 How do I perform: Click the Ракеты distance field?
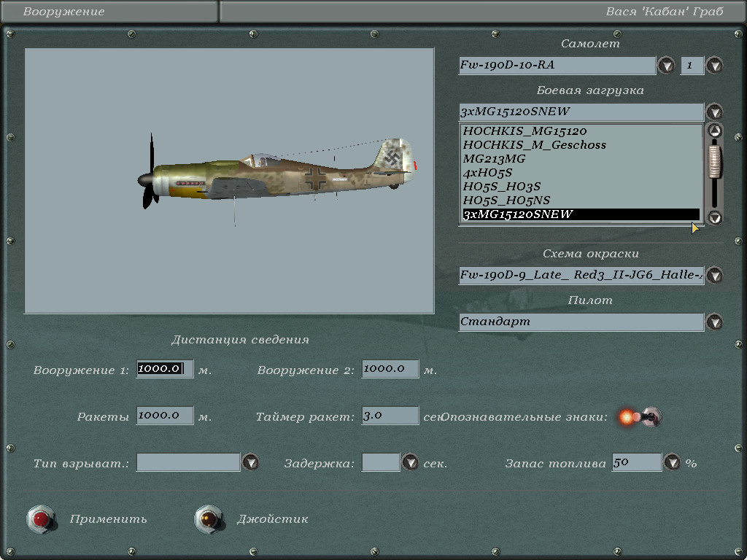click(165, 415)
